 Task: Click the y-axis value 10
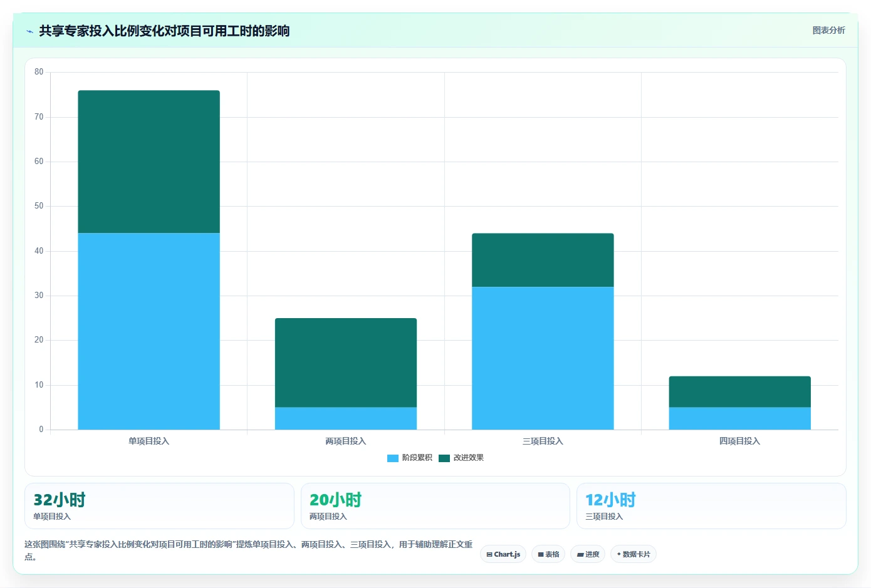(39, 385)
